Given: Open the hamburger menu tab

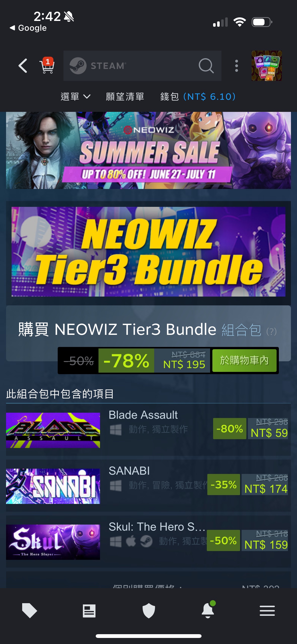Looking at the screenshot, I should [267, 611].
